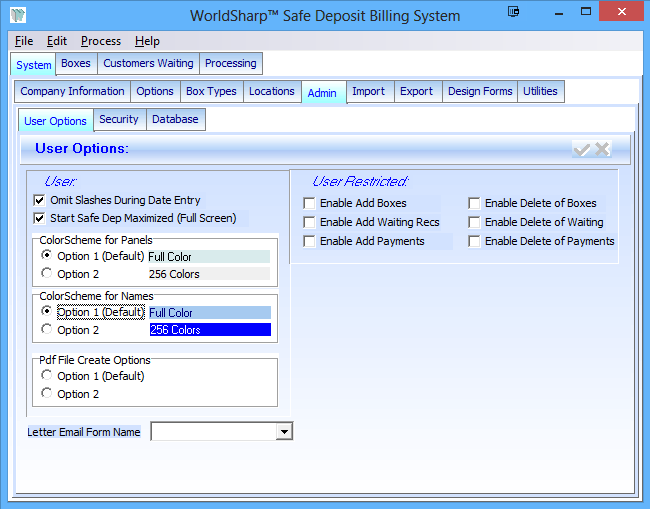
Task: Toggle Omit Slashes During Date Entry checkbox
Action: click(x=40, y=200)
